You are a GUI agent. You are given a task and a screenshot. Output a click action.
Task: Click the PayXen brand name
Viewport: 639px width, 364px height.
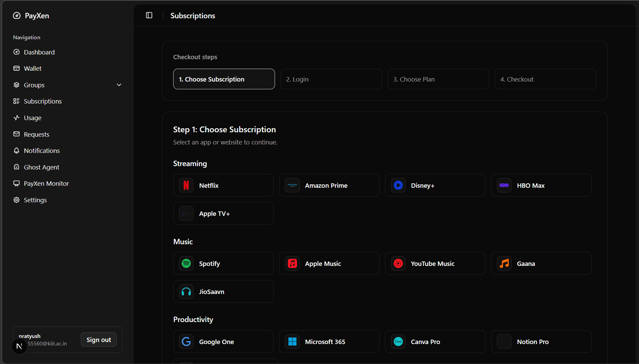pyautogui.click(x=37, y=16)
